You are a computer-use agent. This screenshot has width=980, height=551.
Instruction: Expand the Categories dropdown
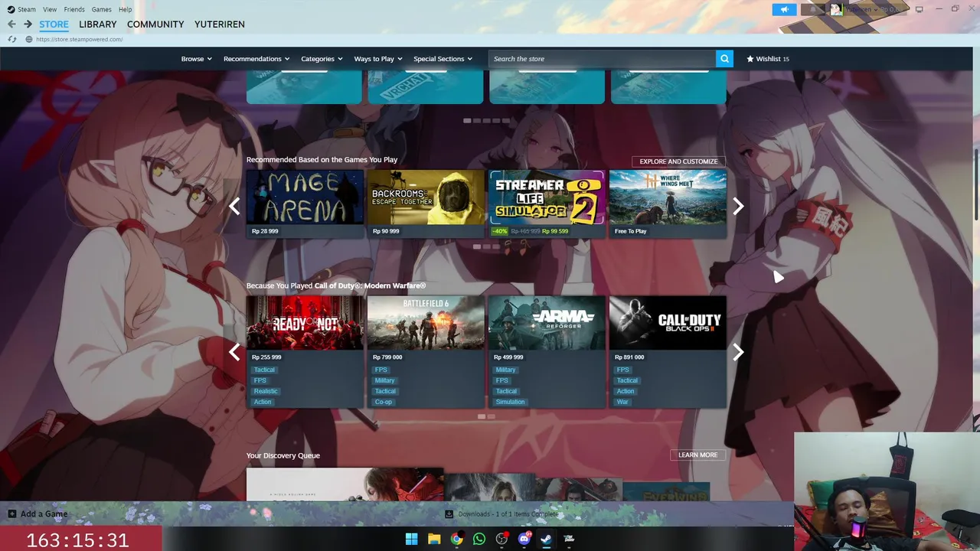[322, 59]
